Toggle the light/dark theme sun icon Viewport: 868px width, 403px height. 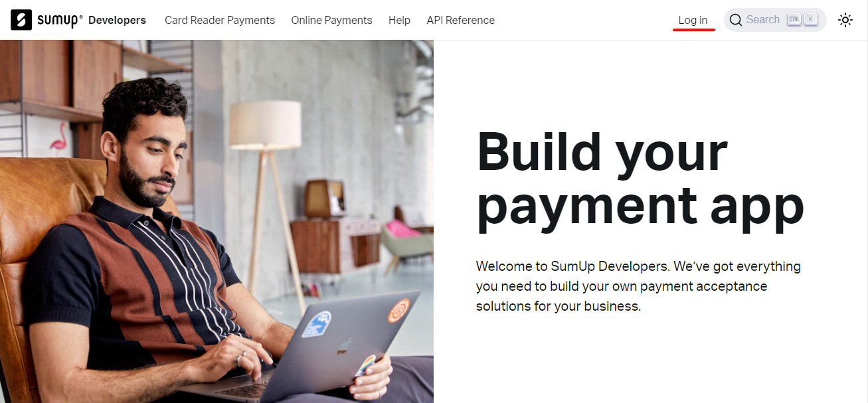[845, 20]
